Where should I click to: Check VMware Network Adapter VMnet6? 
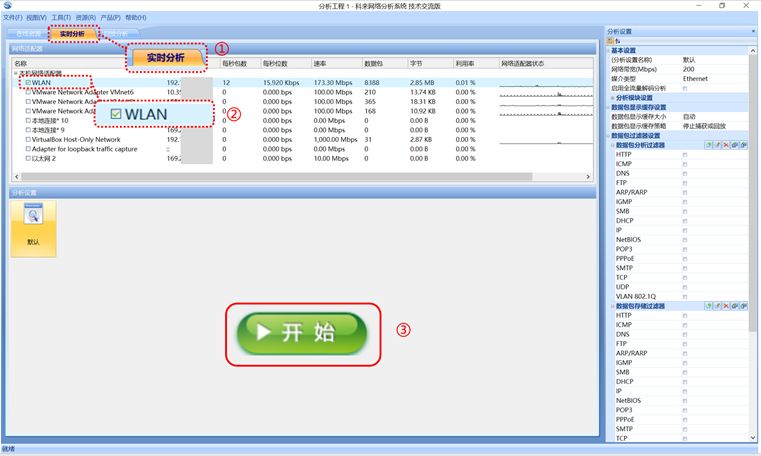coord(28,92)
